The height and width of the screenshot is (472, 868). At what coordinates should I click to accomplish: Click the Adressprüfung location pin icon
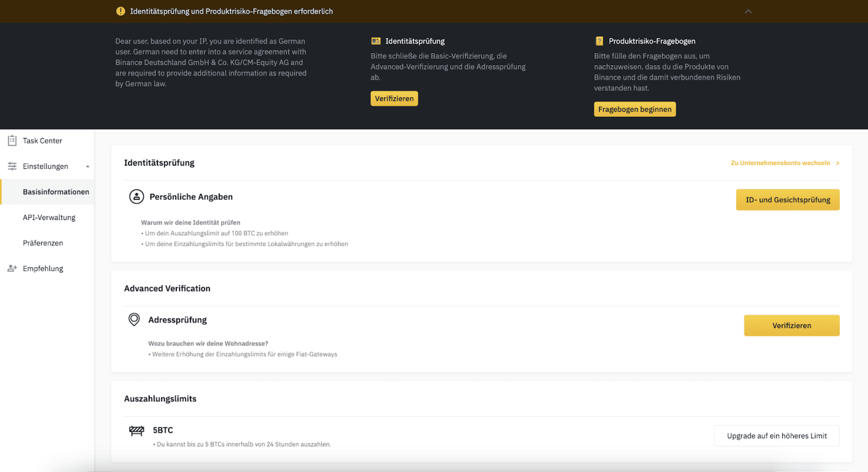[x=134, y=319]
